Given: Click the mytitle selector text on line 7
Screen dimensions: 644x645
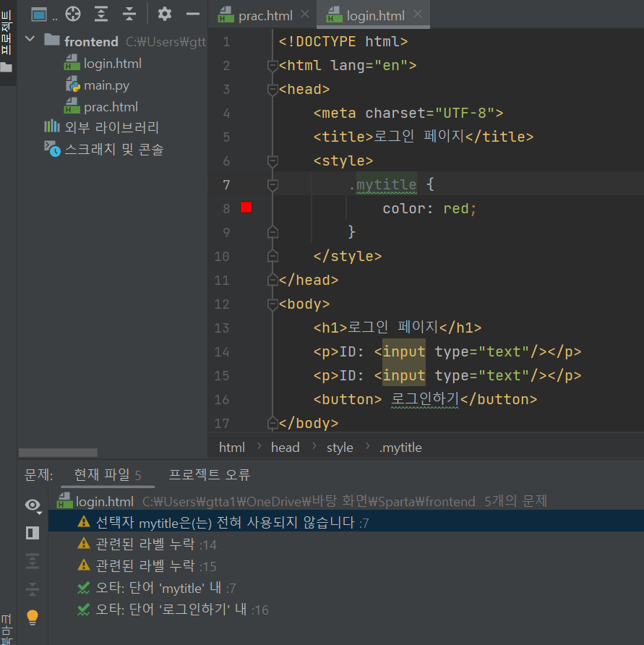Looking at the screenshot, I should [386, 184].
